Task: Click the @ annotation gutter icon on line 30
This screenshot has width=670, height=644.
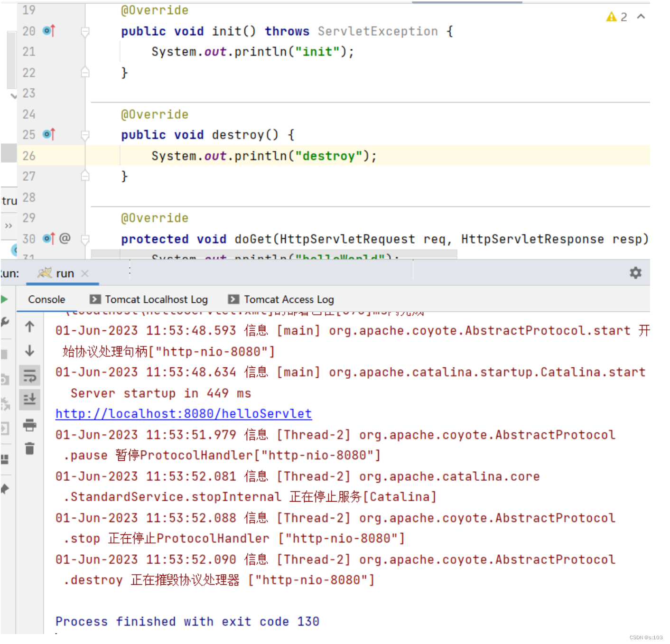Action: pyautogui.click(x=65, y=238)
